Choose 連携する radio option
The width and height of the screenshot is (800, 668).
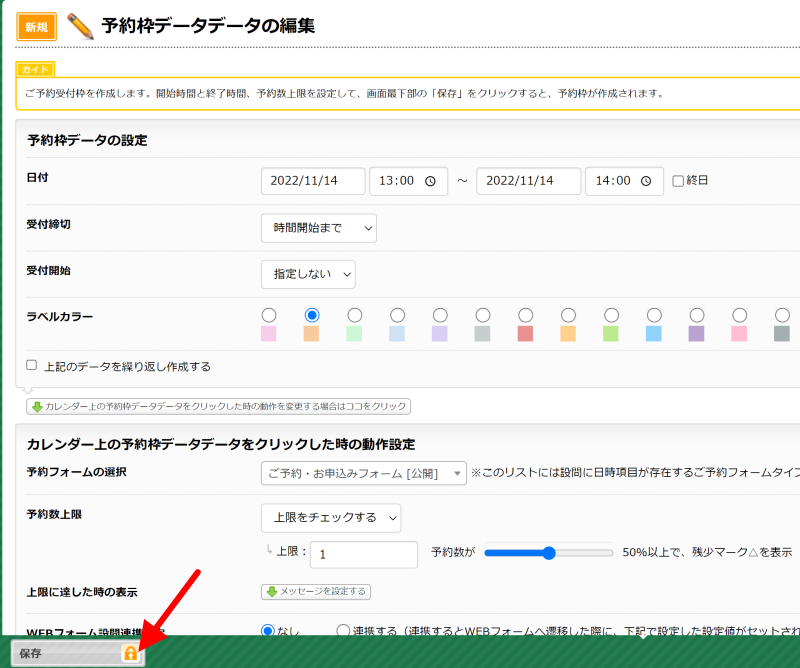tap(343, 631)
